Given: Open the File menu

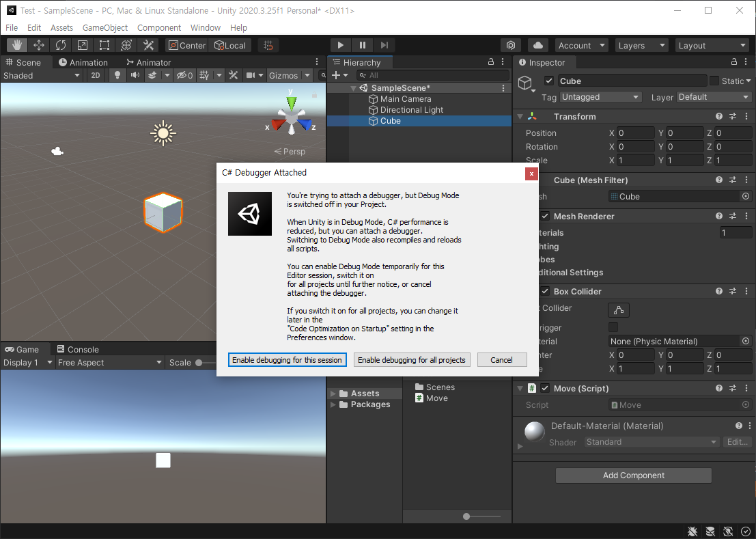Looking at the screenshot, I should [x=12, y=27].
